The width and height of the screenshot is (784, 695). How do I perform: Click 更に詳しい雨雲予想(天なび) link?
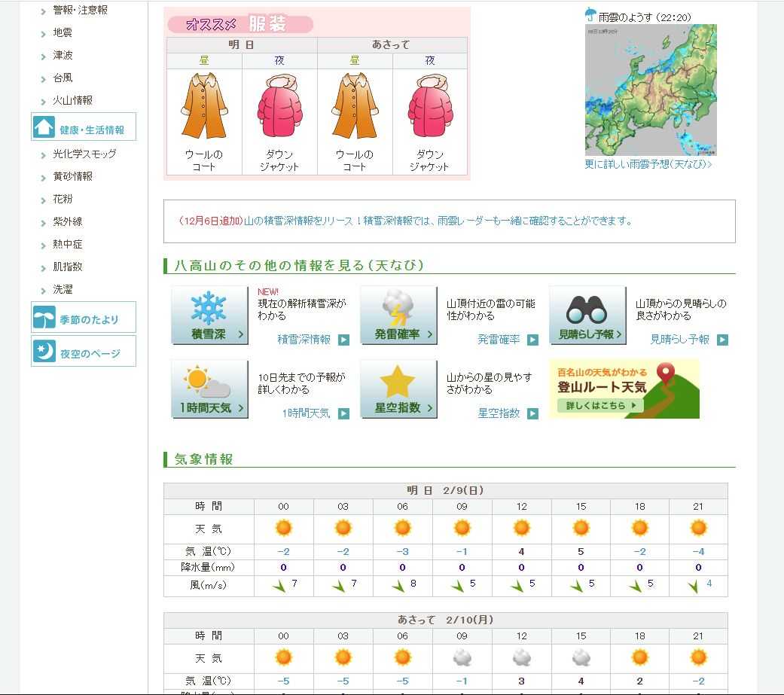coord(648,164)
